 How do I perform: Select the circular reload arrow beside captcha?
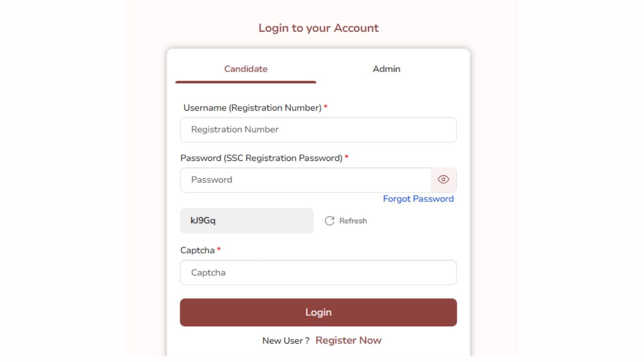pos(329,220)
